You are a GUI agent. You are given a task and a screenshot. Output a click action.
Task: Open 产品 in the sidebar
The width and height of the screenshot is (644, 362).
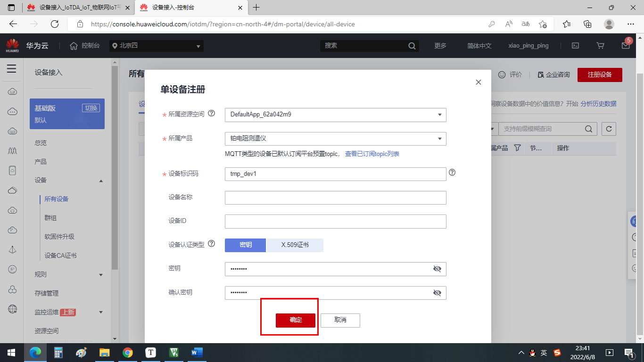[x=41, y=162]
